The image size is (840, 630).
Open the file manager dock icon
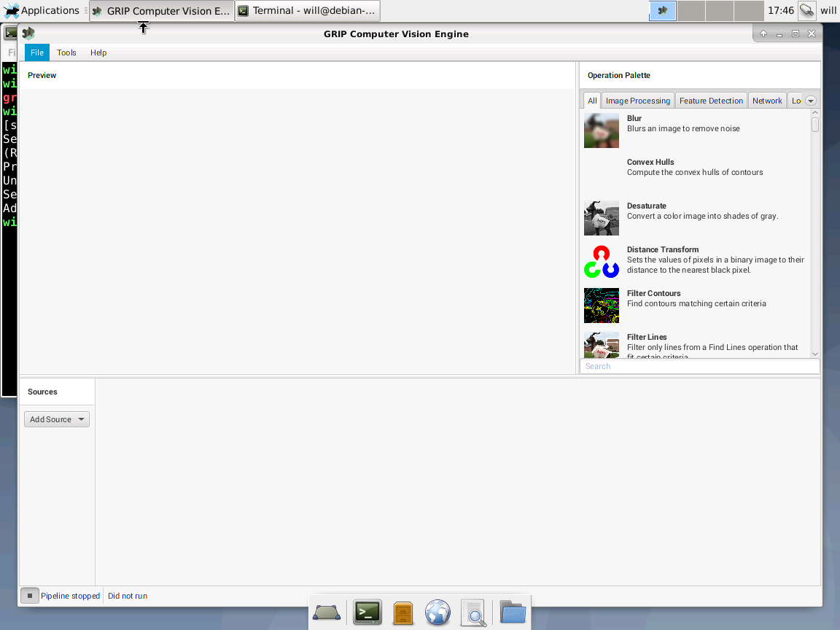point(402,612)
